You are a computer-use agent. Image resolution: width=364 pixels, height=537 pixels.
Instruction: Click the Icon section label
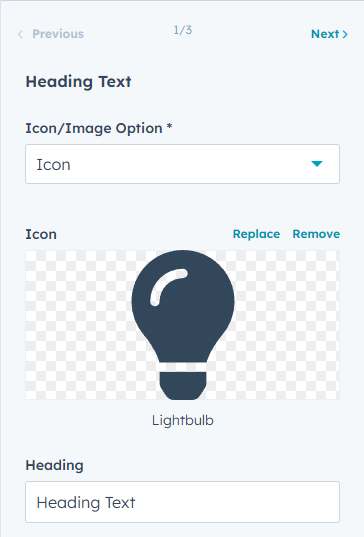[x=41, y=234]
